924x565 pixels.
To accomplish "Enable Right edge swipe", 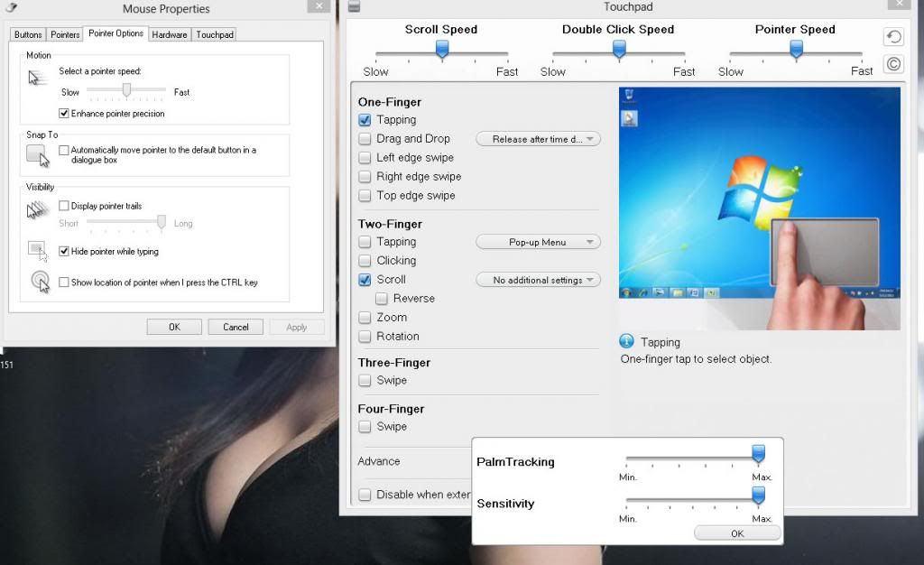I will [x=365, y=177].
